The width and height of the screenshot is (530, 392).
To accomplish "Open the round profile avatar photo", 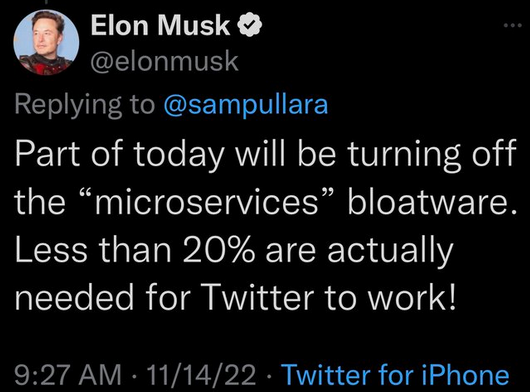I will click(46, 42).
